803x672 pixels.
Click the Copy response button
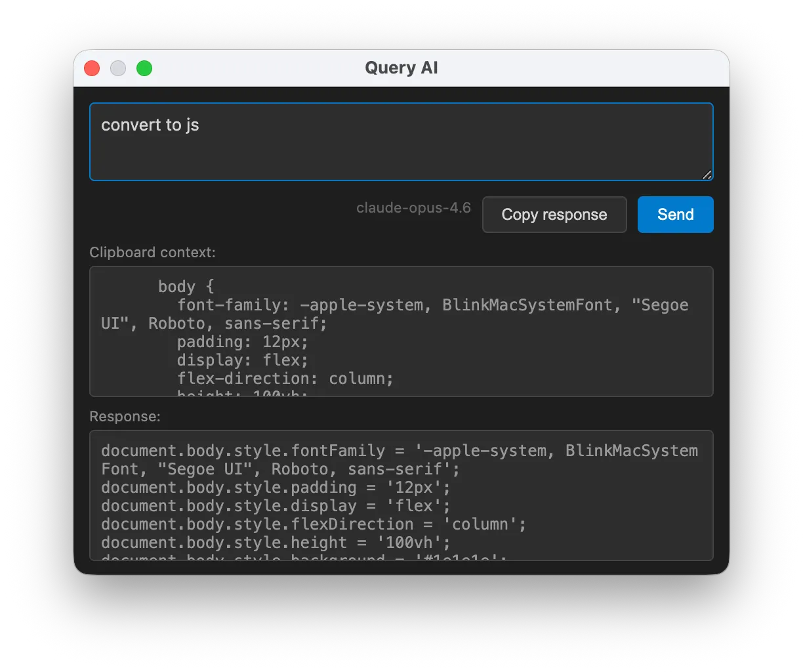click(x=554, y=215)
